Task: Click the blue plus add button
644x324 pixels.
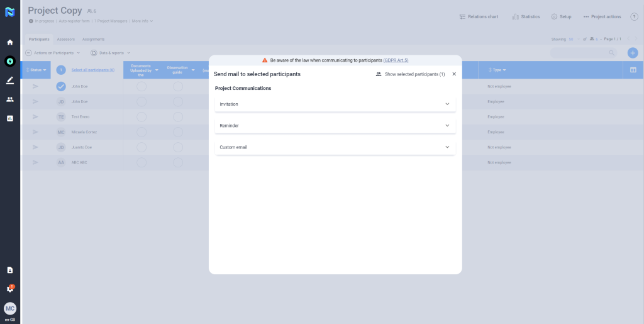Action: [x=633, y=53]
